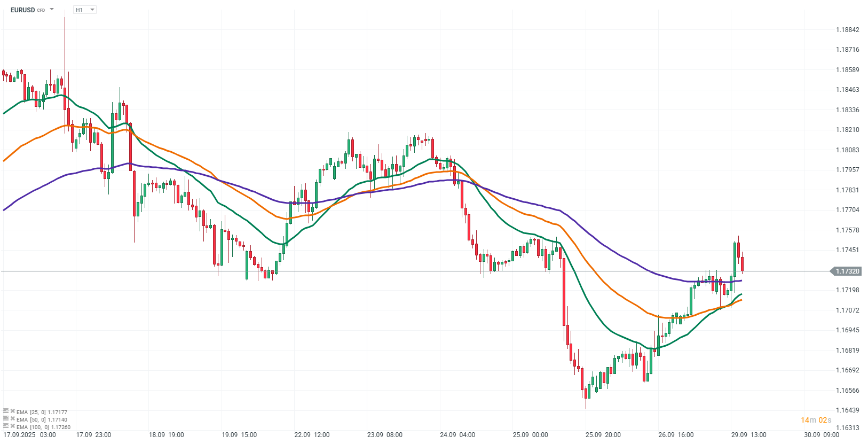Open settings for the EMA 100 indicator
This screenshot has height=444, width=868.
(6, 426)
